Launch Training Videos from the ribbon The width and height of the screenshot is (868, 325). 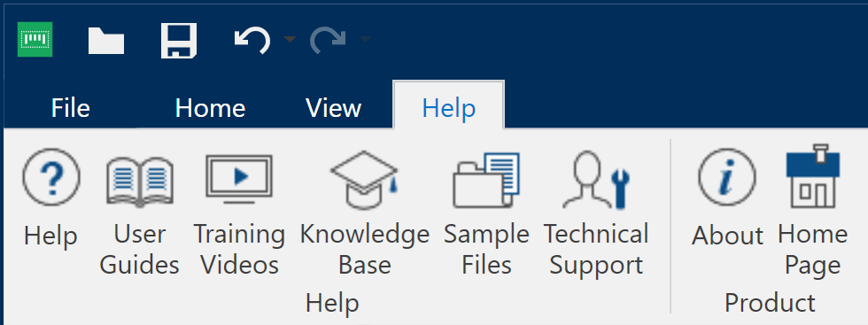pos(239,178)
